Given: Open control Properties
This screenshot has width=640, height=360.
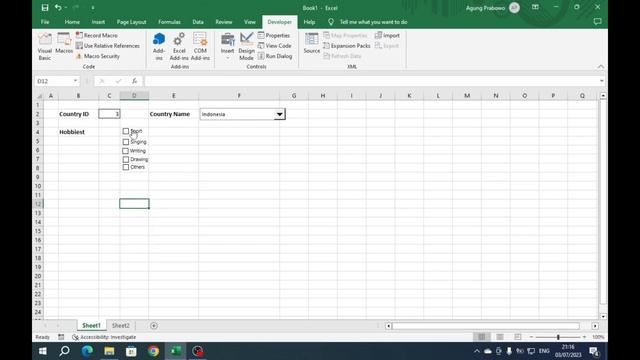Looking at the screenshot, I should click(274, 36).
